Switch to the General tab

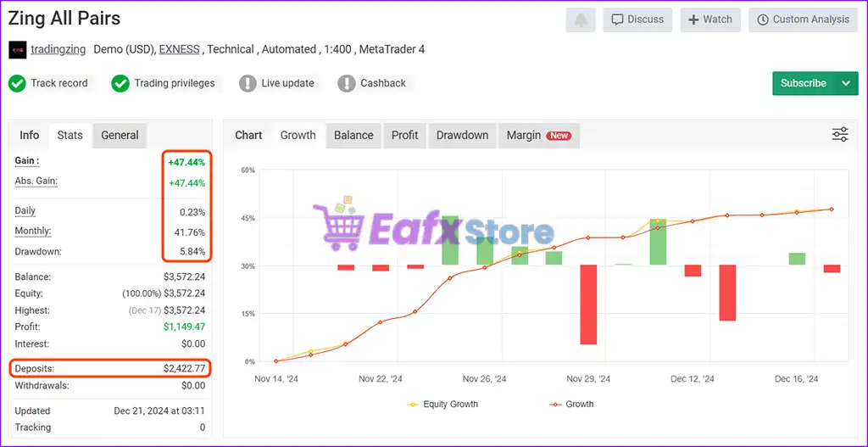(x=120, y=135)
